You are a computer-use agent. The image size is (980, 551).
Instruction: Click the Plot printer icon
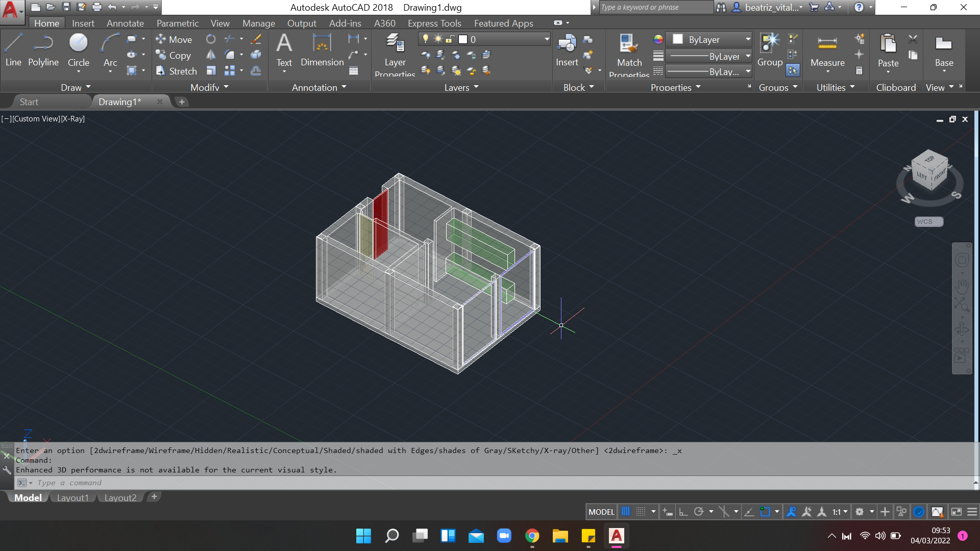pos(96,7)
